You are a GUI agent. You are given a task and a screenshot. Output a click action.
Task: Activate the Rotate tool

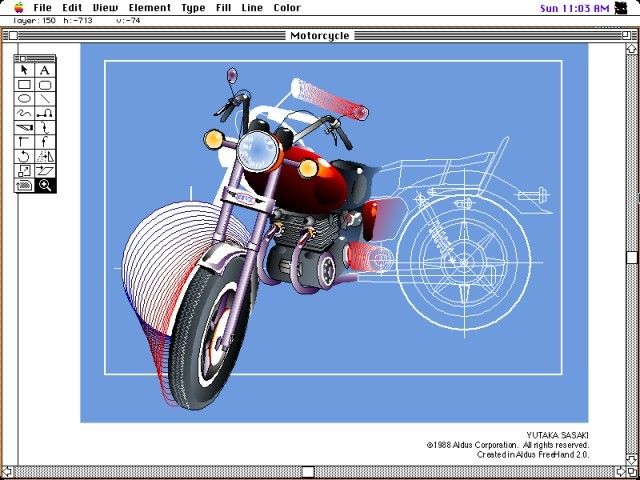(25, 157)
